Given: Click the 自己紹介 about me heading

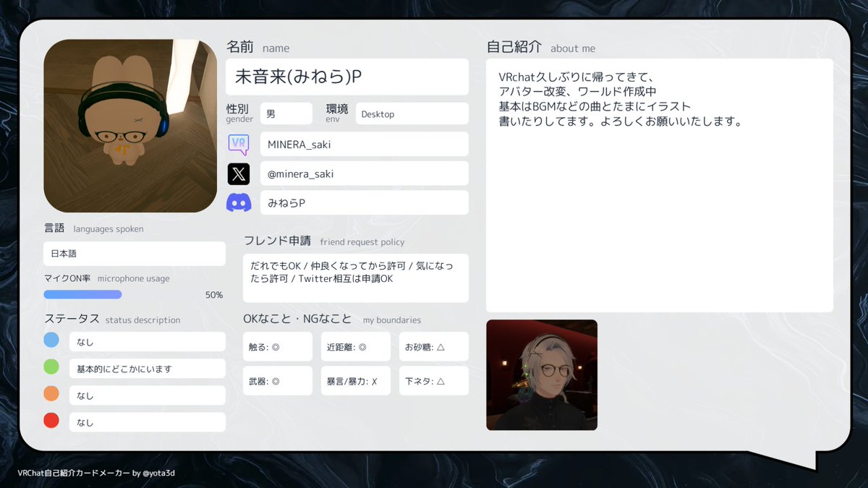Looking at the screenshot, I should coord(541,47).
